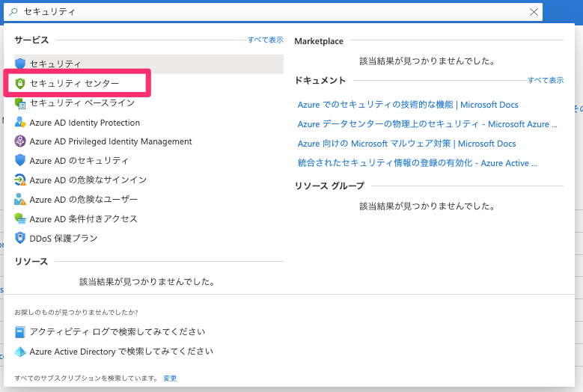Open Azure でのセキュリティの技術的な機能 doc
The height and width of the screenshot is (392, 583).
408,105
